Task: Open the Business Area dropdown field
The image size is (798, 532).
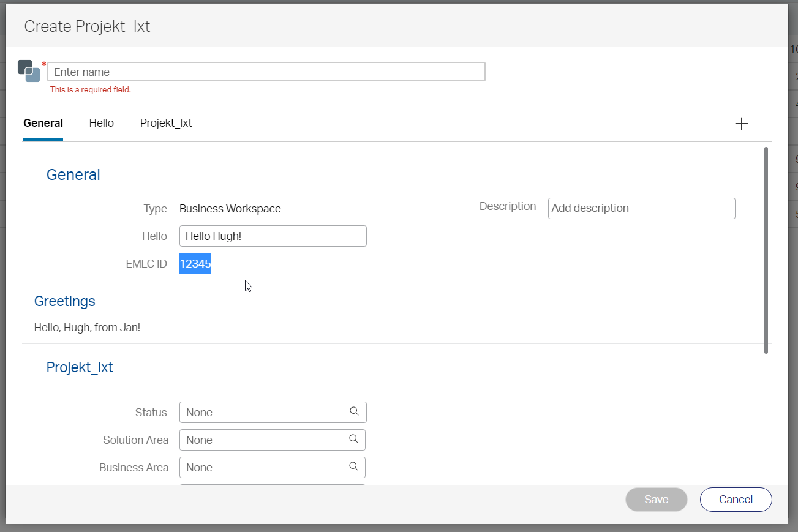Action: (x=273, y=467)
